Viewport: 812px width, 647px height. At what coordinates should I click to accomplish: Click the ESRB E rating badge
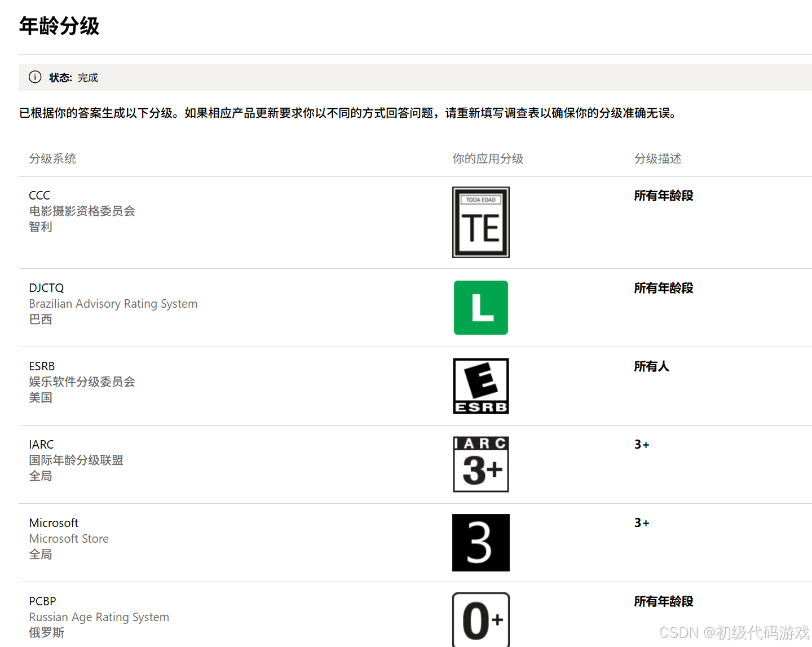[x=481, y=386]
